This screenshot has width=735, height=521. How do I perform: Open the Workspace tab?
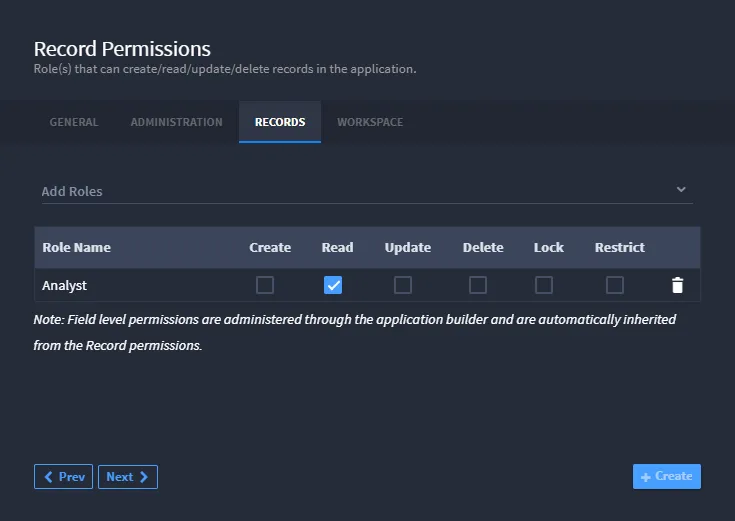[x=370, y=122]
